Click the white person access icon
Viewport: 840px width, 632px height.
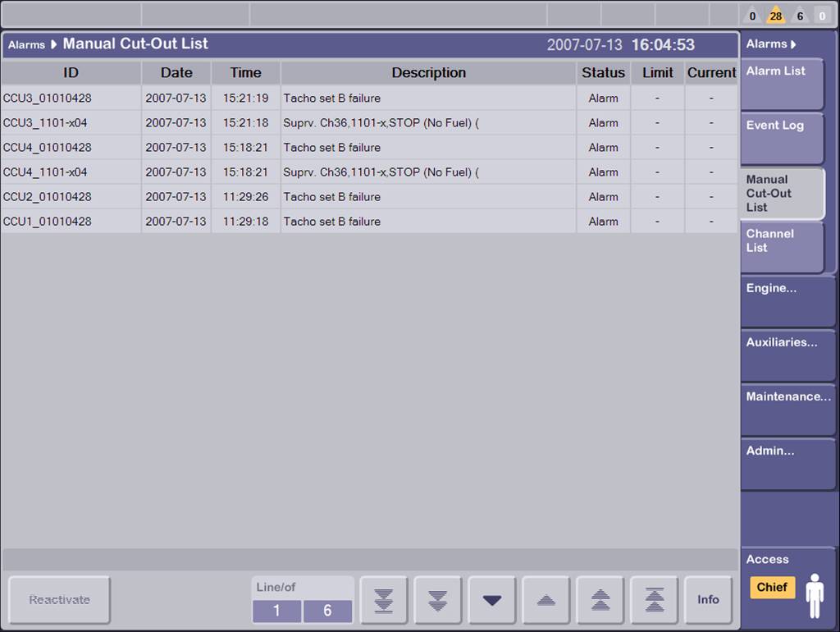click(814, 595)
